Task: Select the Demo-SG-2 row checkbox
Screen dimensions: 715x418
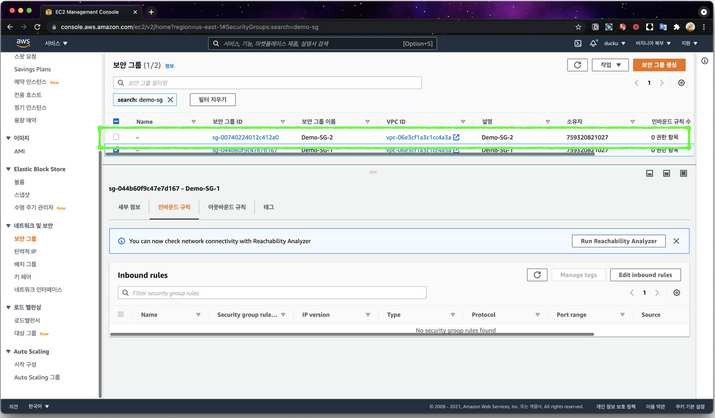Action: 116,137
